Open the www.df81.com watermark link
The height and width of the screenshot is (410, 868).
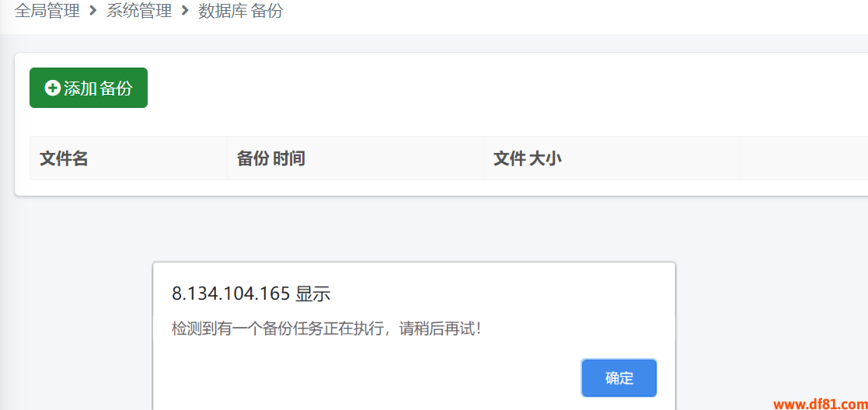coord(821,404)
